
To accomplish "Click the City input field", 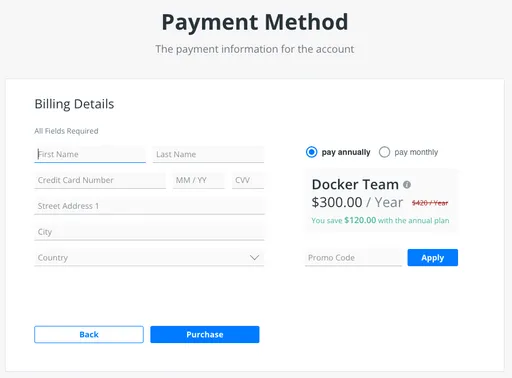I will click(149, 232).
